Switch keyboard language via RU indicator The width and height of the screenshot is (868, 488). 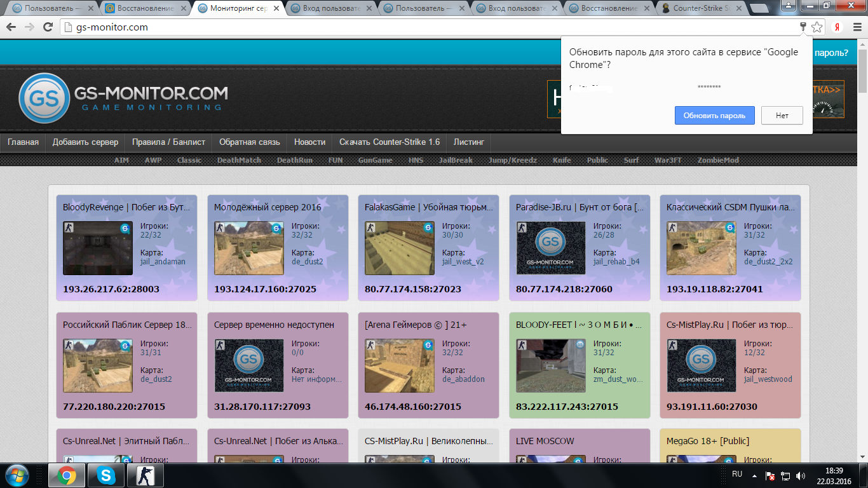click(x=737, y=474)
